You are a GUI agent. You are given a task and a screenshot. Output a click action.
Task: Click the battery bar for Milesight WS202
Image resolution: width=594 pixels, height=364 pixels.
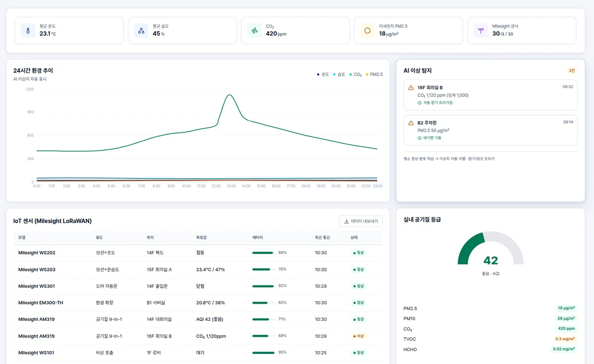click(263, 253)
